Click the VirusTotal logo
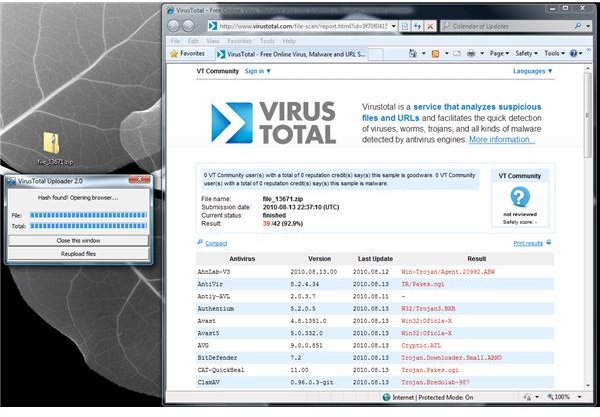 (274, 122)
